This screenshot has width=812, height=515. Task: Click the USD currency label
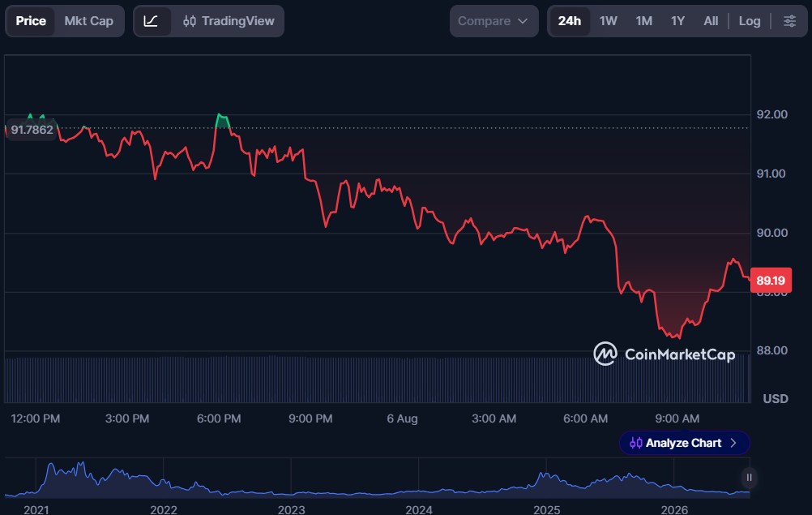point(776,398)
